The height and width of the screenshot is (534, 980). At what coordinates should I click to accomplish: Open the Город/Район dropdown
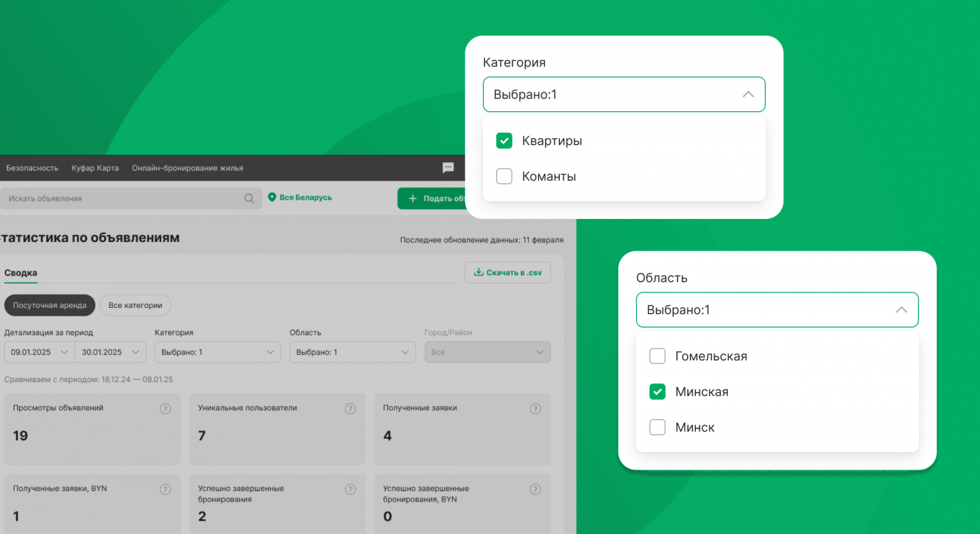pos(487,352)
